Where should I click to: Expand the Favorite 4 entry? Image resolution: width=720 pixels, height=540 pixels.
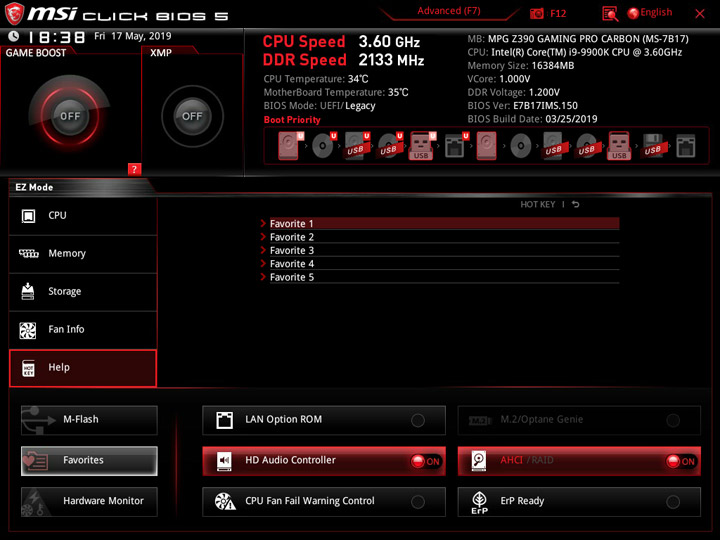pos(439,264)
